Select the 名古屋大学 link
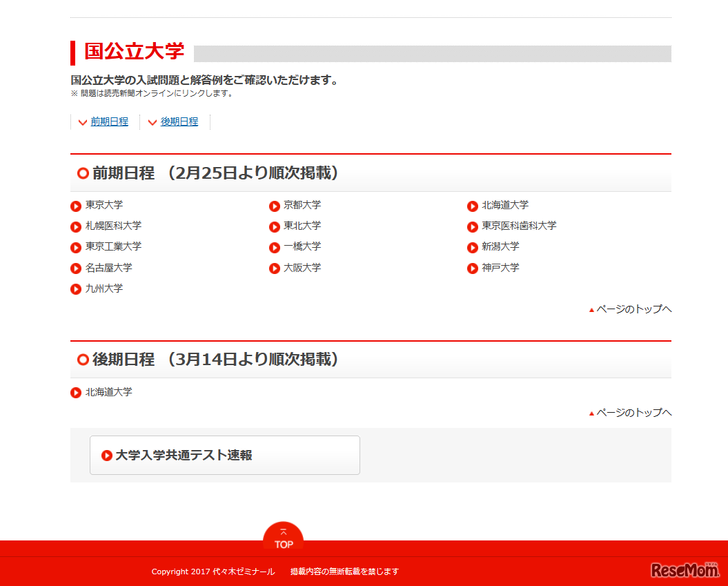728x586 pixels. tap(109, 268)
